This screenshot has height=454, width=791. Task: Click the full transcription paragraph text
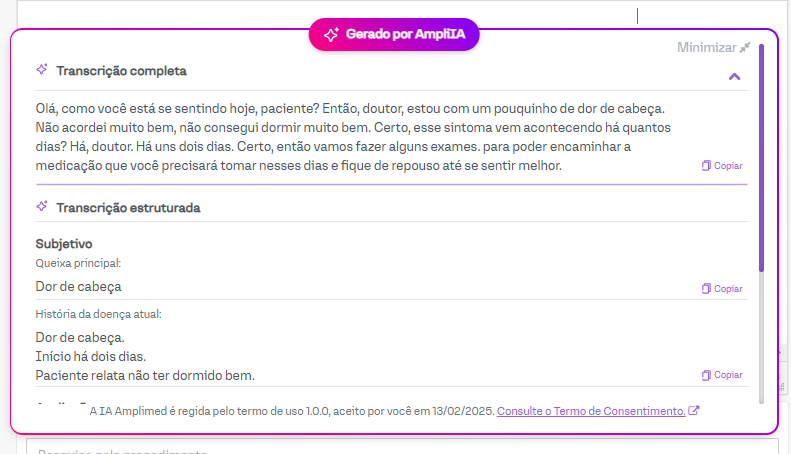click(x=350, y=136)
